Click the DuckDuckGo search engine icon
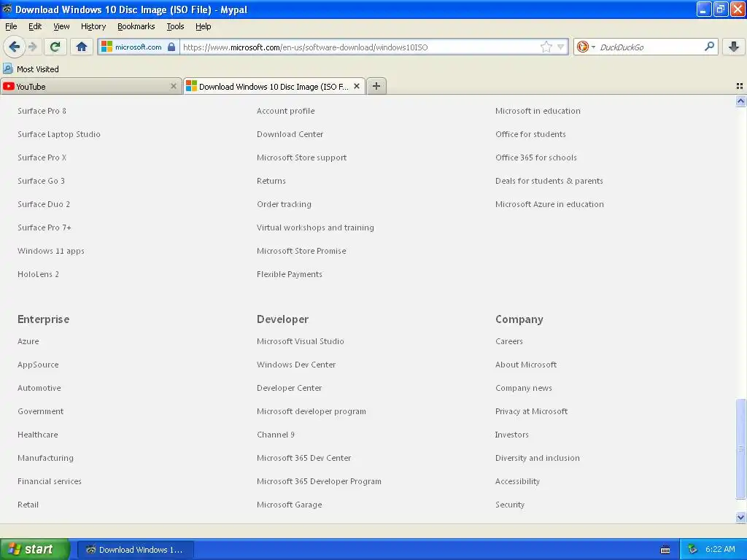 click(582, 47)
